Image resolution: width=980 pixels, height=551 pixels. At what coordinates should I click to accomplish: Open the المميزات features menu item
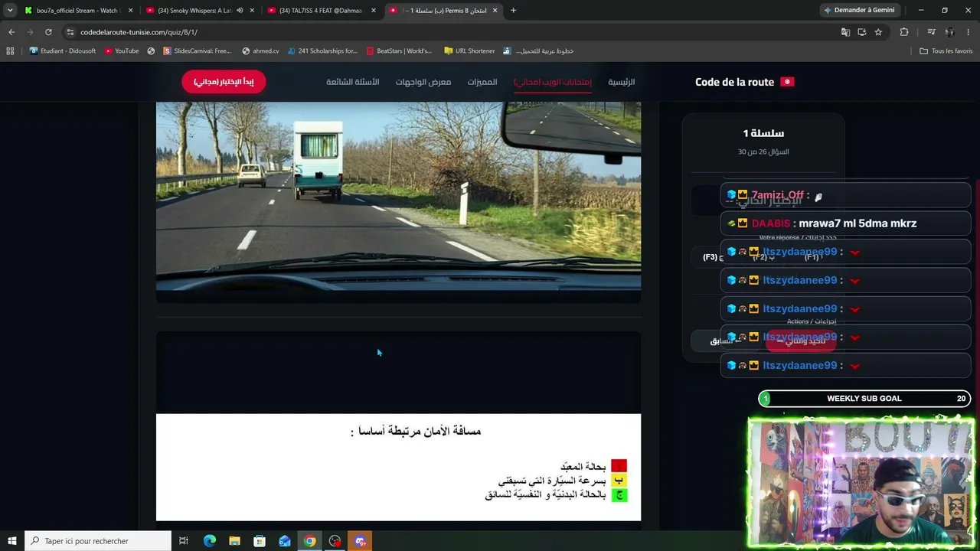482,82
